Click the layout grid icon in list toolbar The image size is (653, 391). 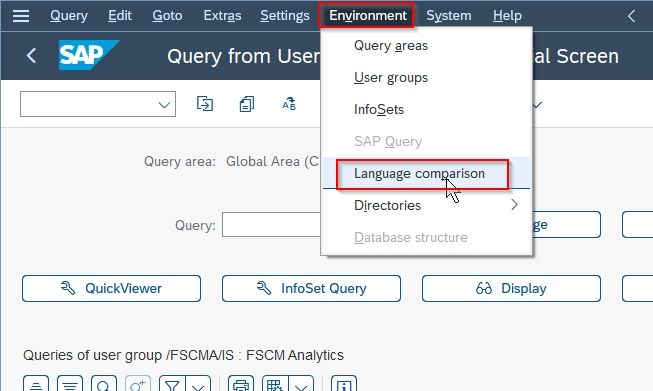(275, 384)
